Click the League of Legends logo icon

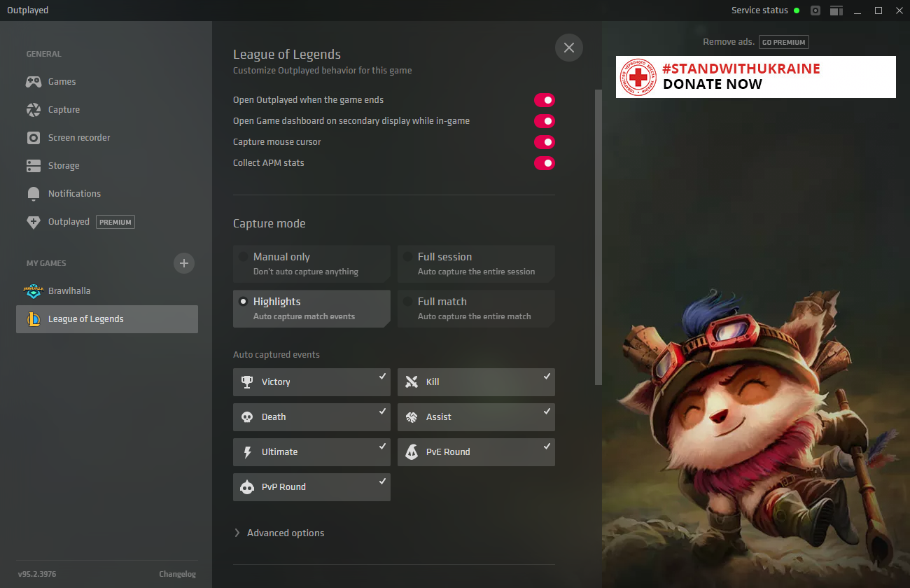(34, 319)
